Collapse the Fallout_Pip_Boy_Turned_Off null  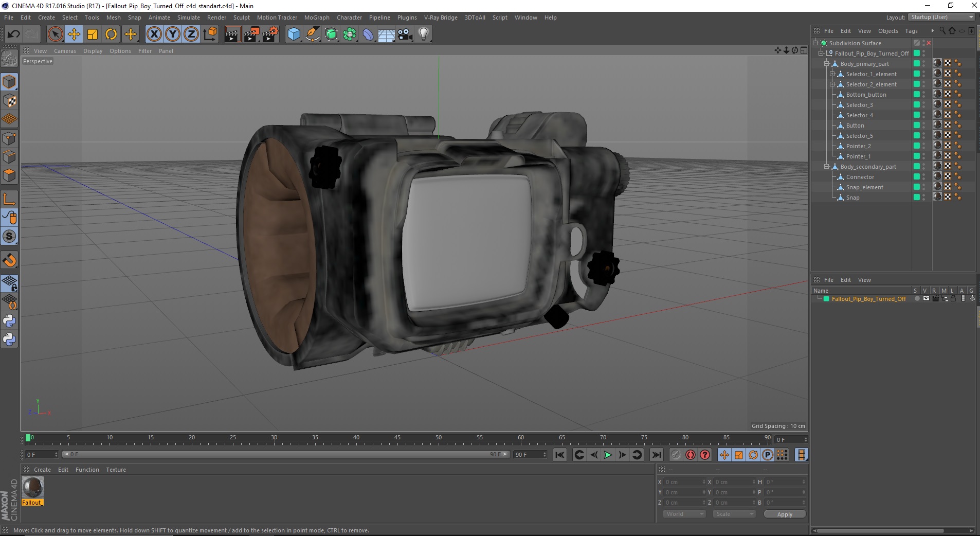click(x=821, y=53)
